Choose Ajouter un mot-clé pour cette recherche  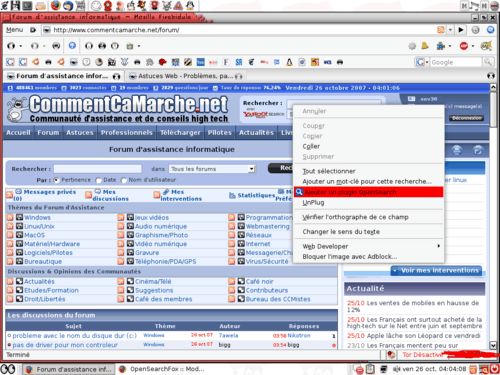pos(368,181)
